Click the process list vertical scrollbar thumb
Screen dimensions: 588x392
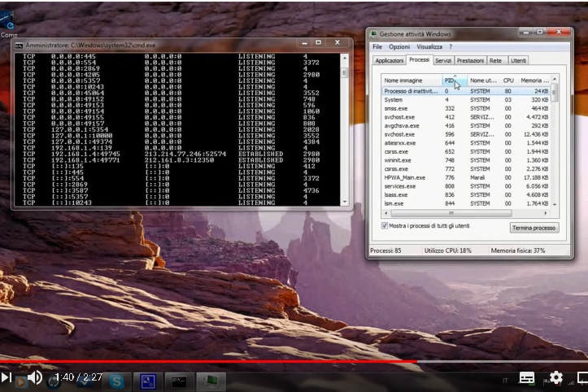pos(555,92)
